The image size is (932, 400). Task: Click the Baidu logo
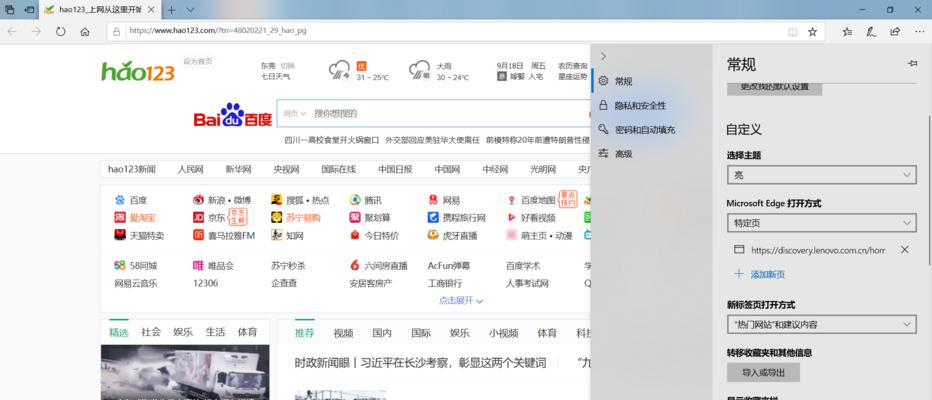(x=232, y=116)
